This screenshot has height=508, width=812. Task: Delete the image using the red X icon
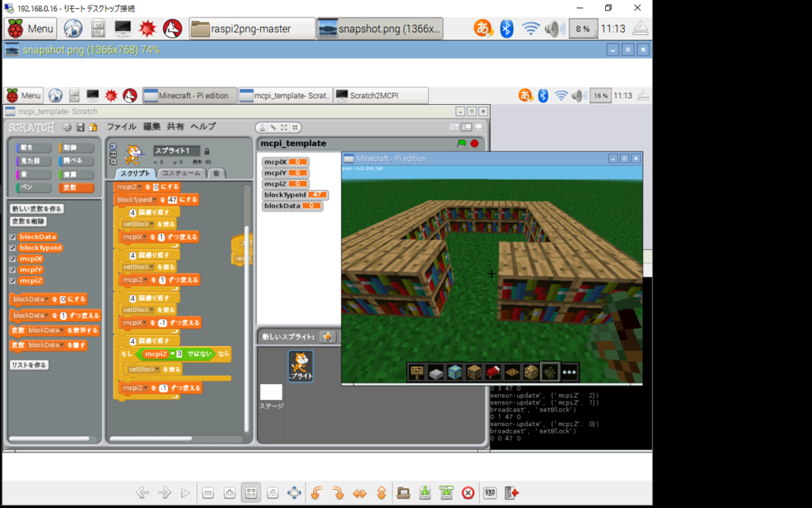click(x=468, y=493)
